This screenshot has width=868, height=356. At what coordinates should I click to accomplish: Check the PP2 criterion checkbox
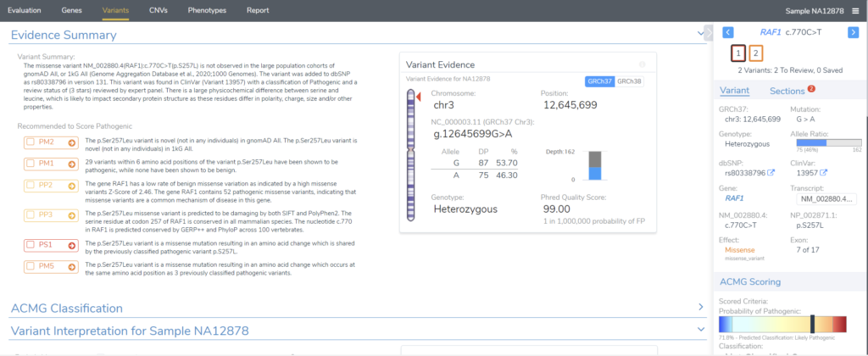tap(32, 186)
